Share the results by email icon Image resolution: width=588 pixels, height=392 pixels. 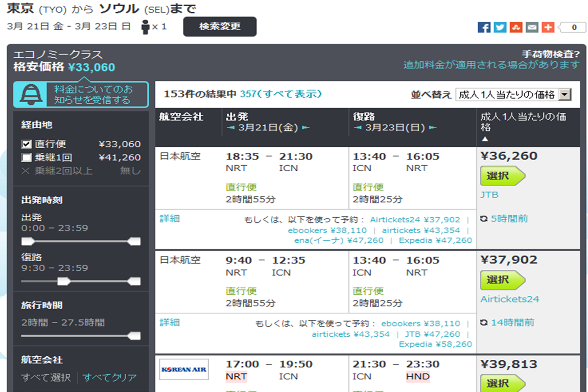click(532, 28)
